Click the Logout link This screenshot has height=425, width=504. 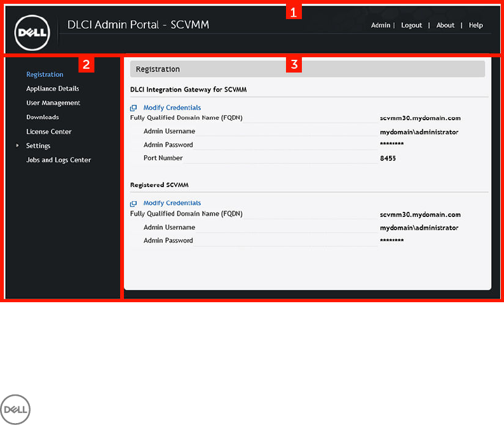[411, 25]
